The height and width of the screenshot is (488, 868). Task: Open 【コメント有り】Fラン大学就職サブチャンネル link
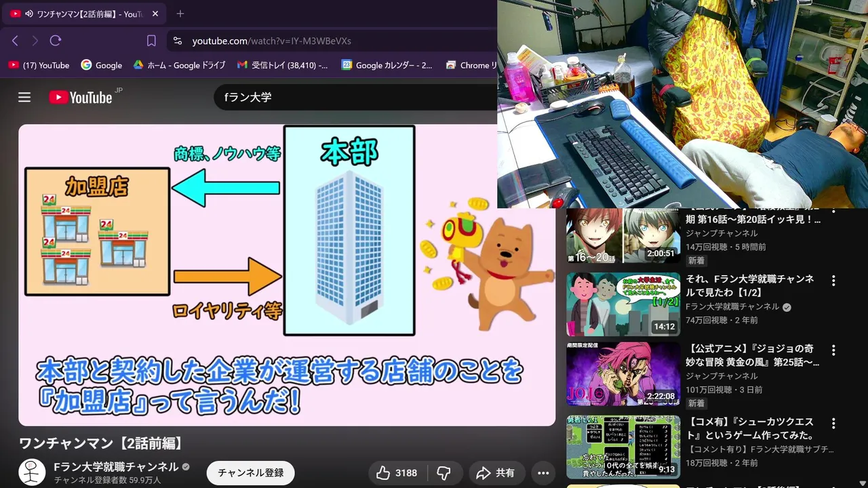tap(759, 449)
